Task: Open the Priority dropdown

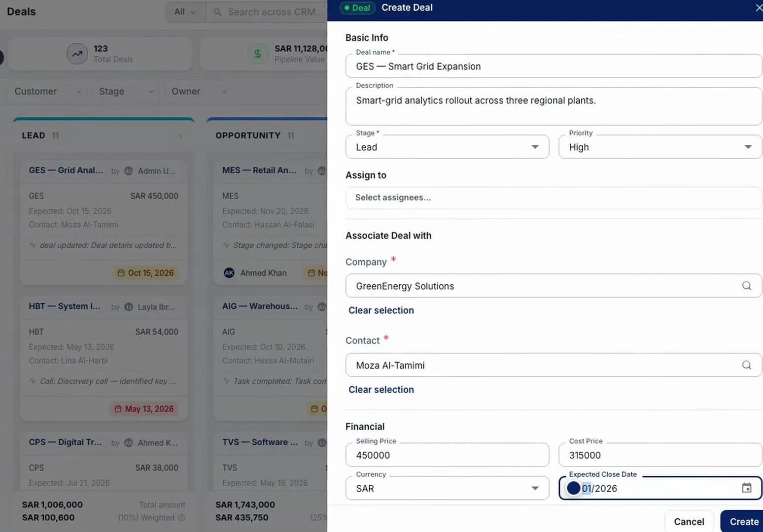Action: click(660, 147)
